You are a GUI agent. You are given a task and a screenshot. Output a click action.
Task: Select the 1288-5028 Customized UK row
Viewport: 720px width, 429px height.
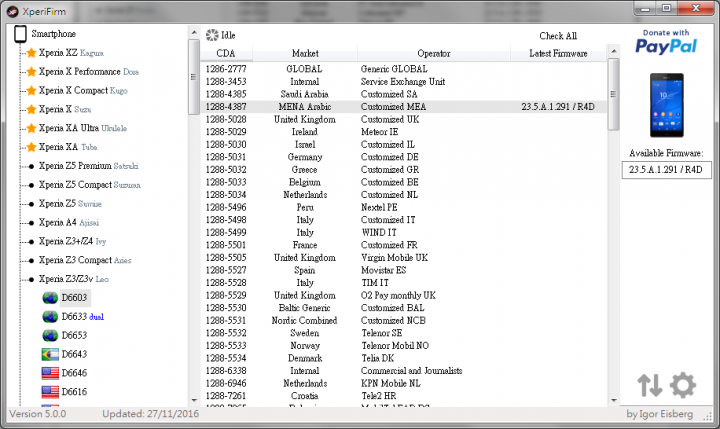pos(404,119)
